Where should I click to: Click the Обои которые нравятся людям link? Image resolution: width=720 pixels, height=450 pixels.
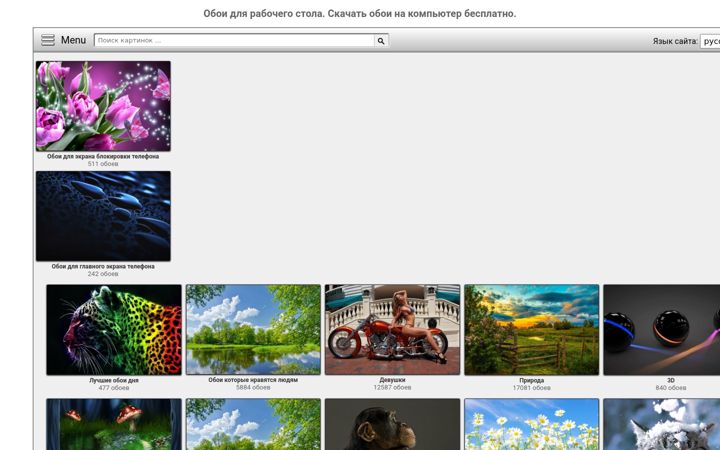click(253, 380)
